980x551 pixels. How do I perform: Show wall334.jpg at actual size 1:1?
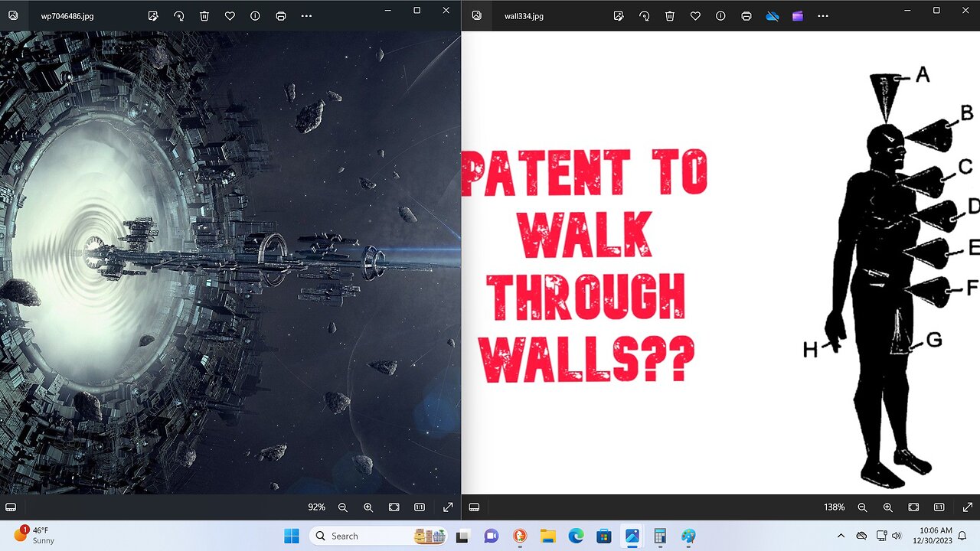click(939, 507)
